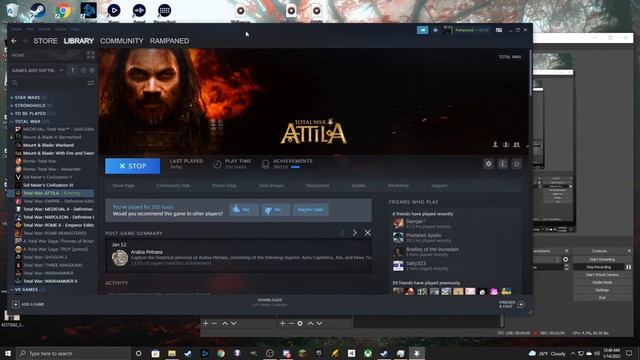Open the Downloads status at bottom
Screen dimensions: 640x360
point(270,302)
